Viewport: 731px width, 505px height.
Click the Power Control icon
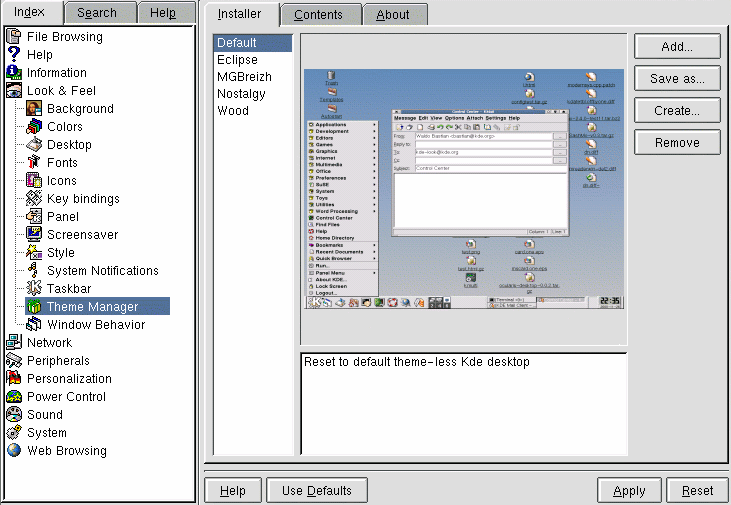(x=14, y=397)
